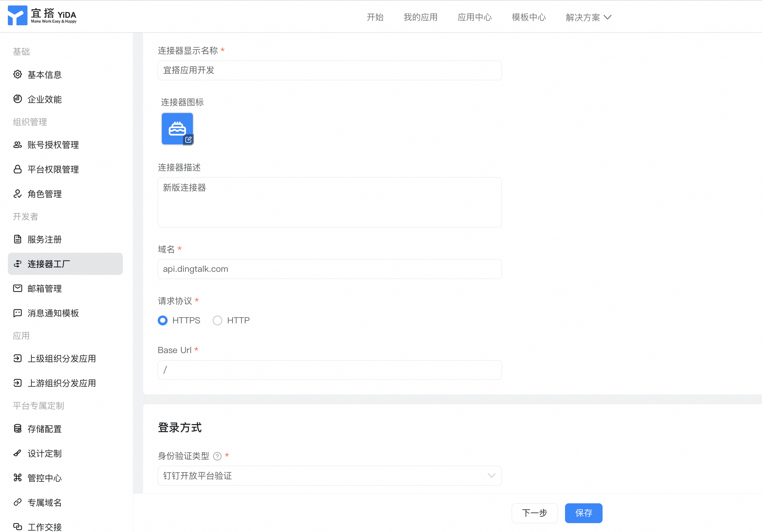Screen dimensions: 762x532
Task: Click the Base Url input field
Action: (329, 370)
